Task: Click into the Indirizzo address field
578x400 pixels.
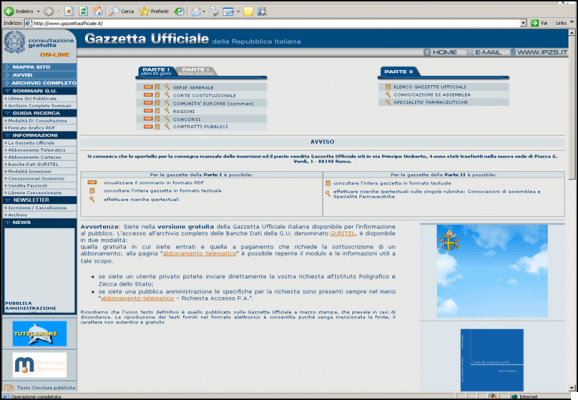Action: click(272, 23)
